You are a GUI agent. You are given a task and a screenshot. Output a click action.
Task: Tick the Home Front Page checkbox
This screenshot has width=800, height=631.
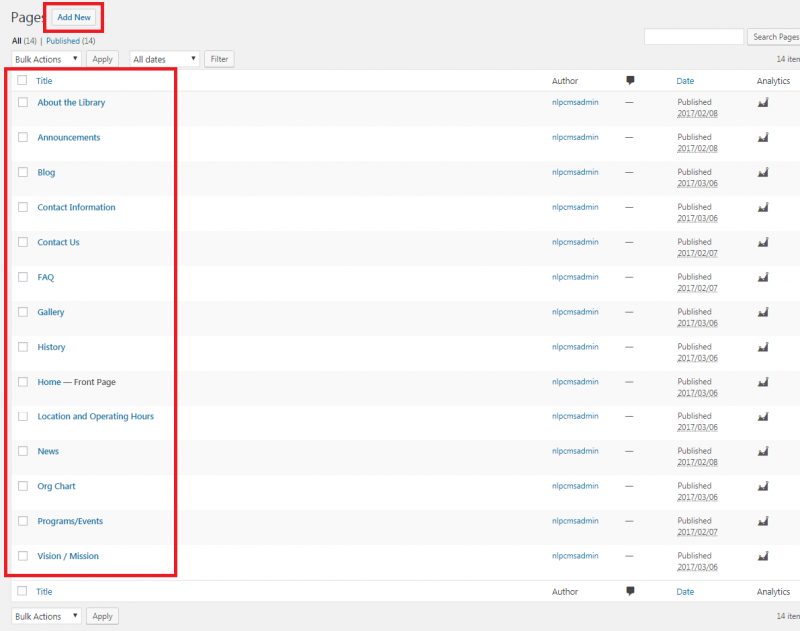(23, 382)
